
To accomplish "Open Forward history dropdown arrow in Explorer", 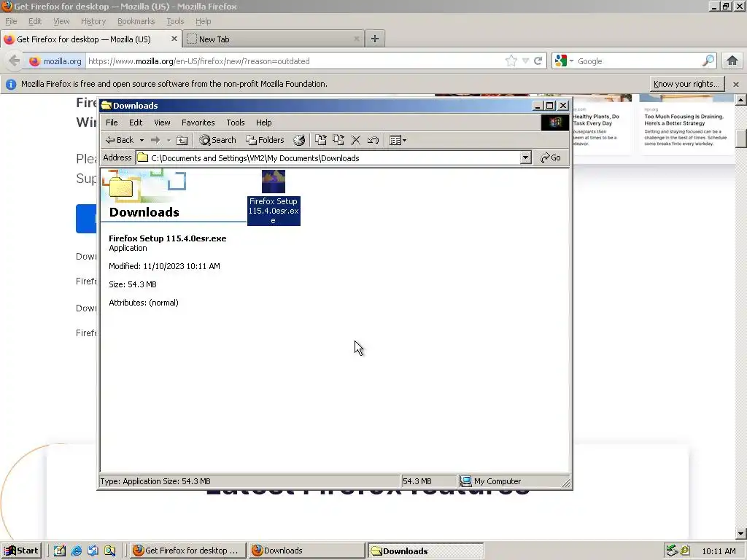I will tap(169, 141).
